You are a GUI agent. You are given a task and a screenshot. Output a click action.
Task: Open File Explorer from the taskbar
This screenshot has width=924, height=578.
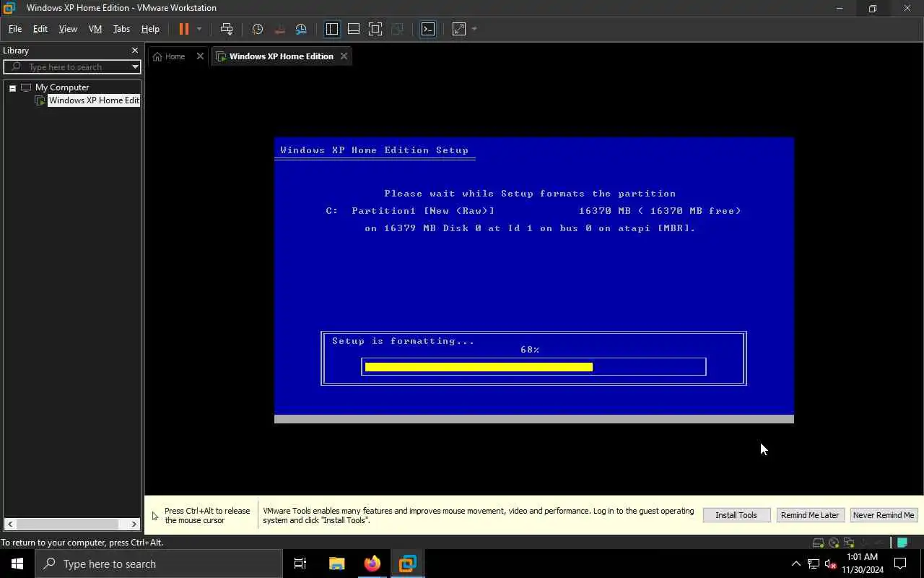(337, 564)
